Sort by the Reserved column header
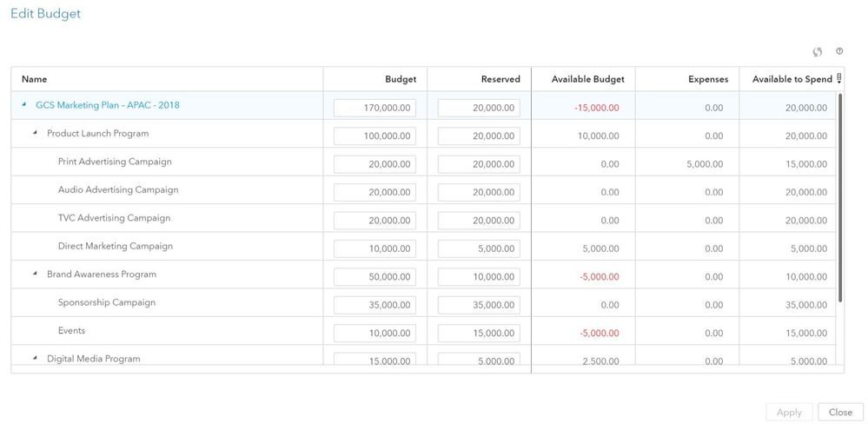The width and height of the screenshot is (868, 430). (500, 79)
